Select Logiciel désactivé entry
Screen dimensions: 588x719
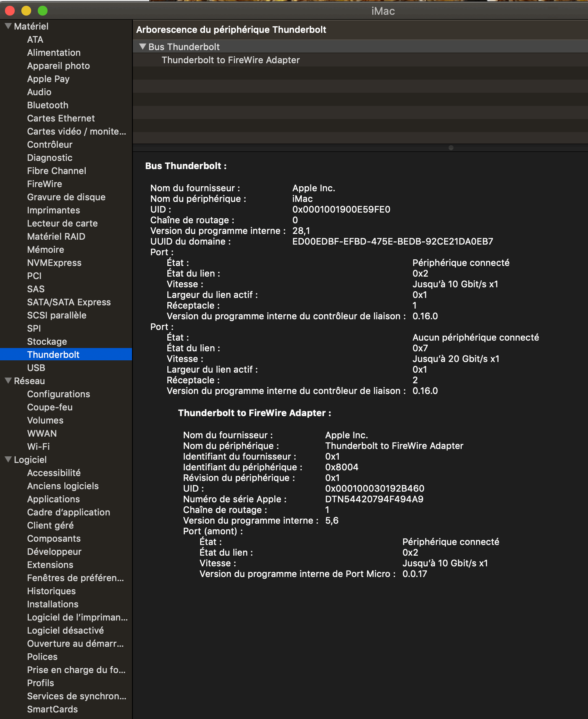[x=65, y=630]
